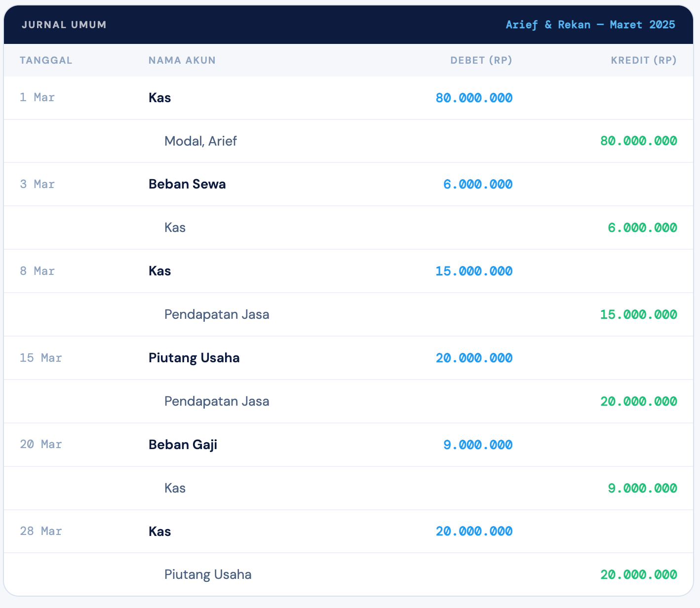Select the Beban Gaji account name

click(x=183, y=445)
